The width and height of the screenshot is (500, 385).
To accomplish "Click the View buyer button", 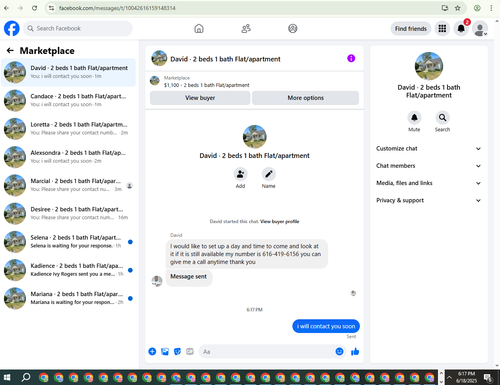I will (x=200, y=98).
